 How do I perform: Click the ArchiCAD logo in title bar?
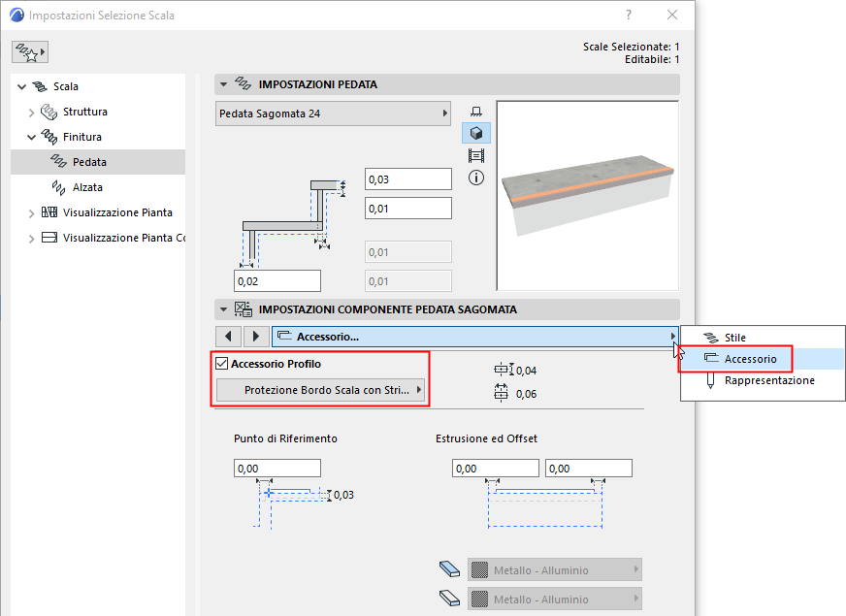(16, 16)
